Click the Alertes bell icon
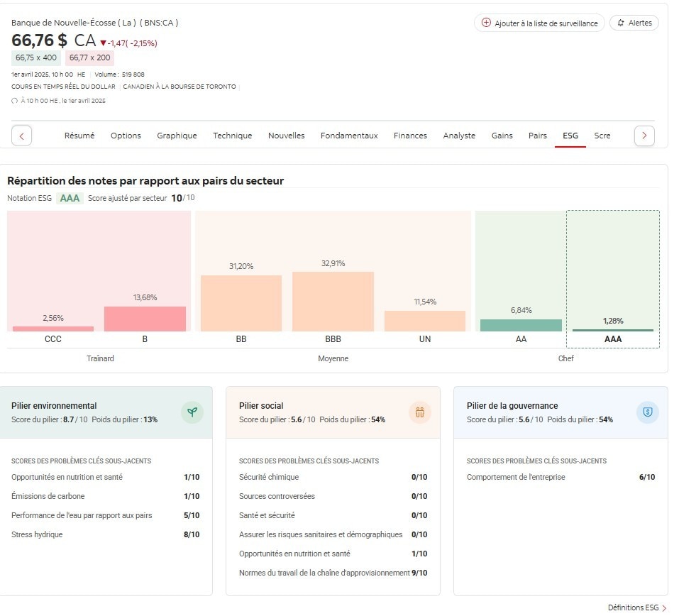This screenshot has width=679, height=616. pyautogui.click(x=621, y=23)
